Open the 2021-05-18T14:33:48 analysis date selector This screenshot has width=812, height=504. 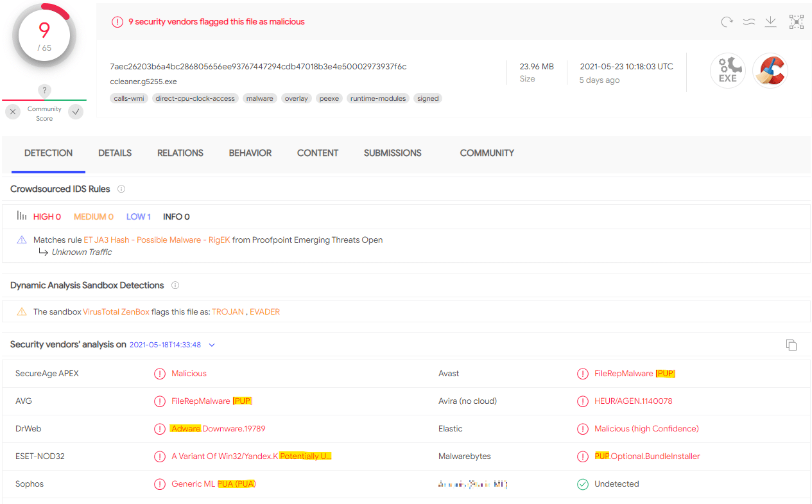(166, 345)
